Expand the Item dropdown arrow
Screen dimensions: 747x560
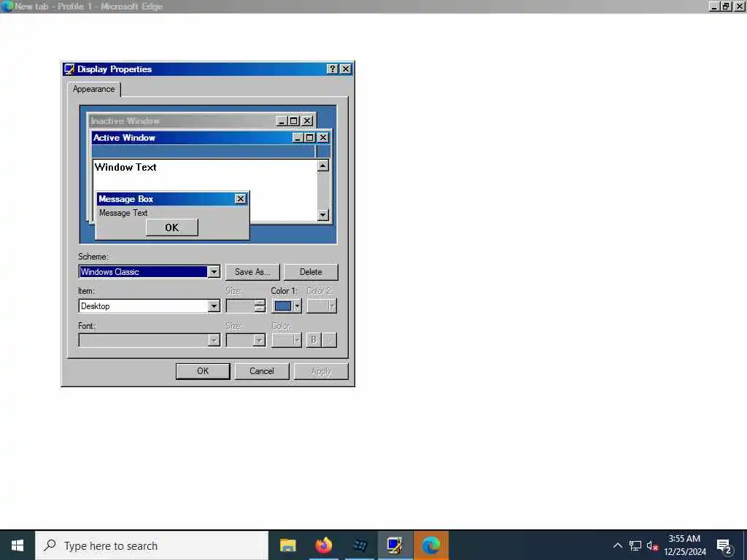[x=214, y=306]
